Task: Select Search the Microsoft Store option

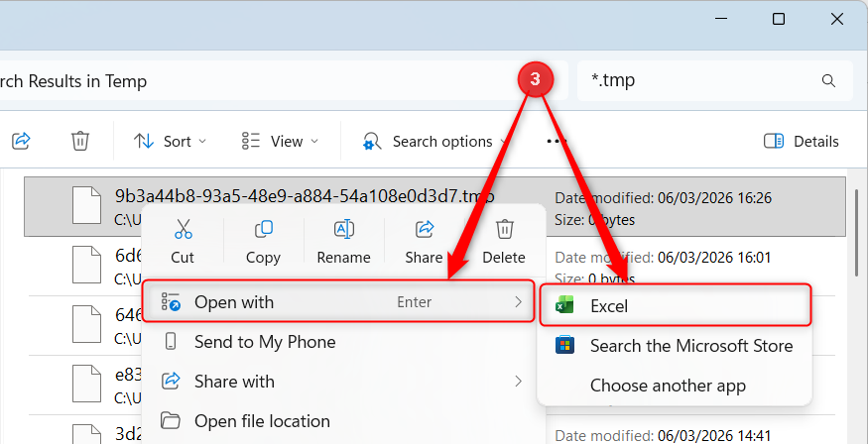Action: coord(675,346)
